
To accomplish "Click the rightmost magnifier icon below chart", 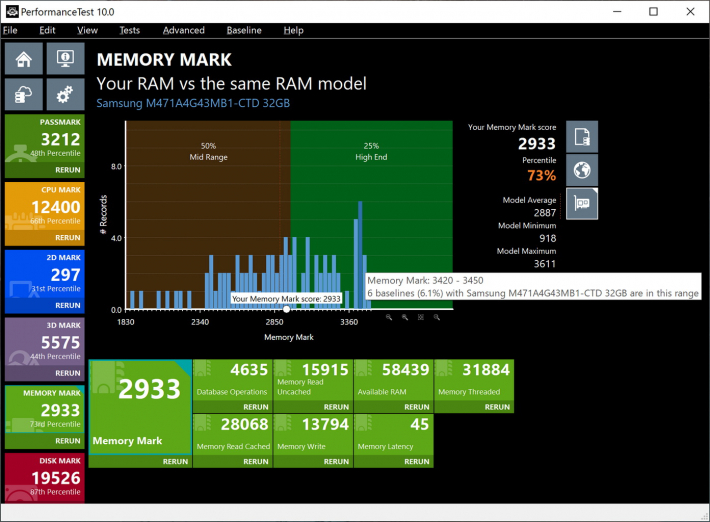I will 437,317.
